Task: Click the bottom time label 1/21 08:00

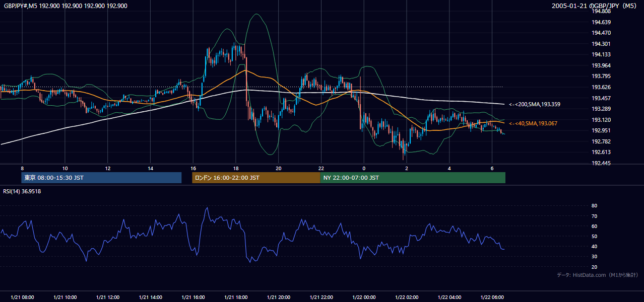Action: (x=22, y=297)
